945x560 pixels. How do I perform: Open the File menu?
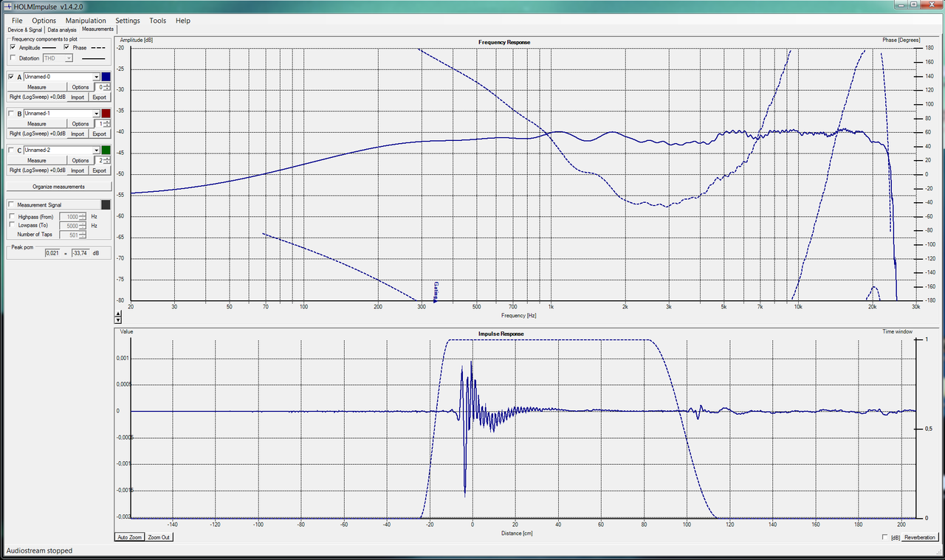coord(17,21)
